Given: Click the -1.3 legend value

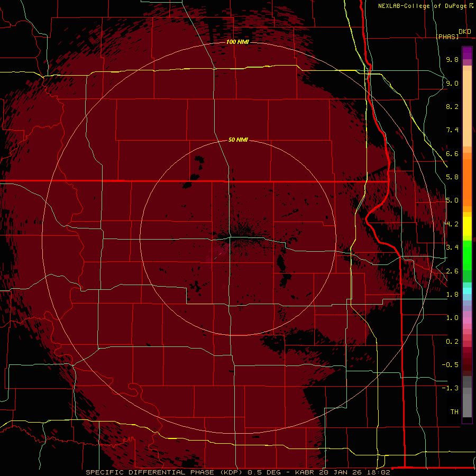Looking at the screenshot, I should pyautogui.click(x=450, y=388).
